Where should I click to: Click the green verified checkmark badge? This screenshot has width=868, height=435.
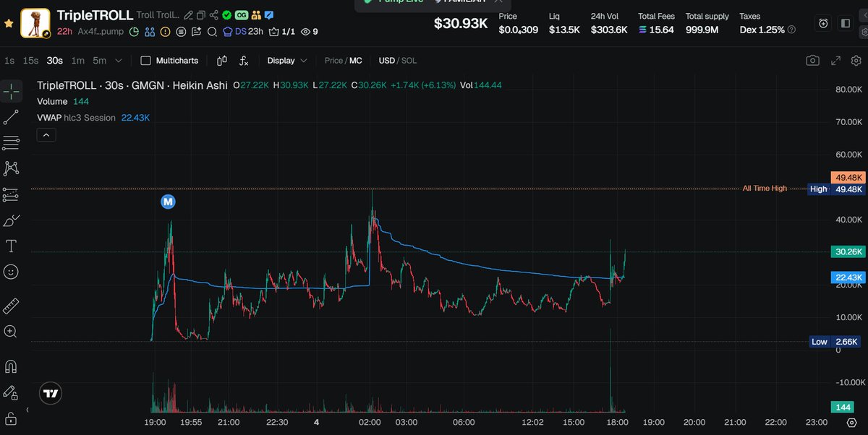[x=226, y=15]
